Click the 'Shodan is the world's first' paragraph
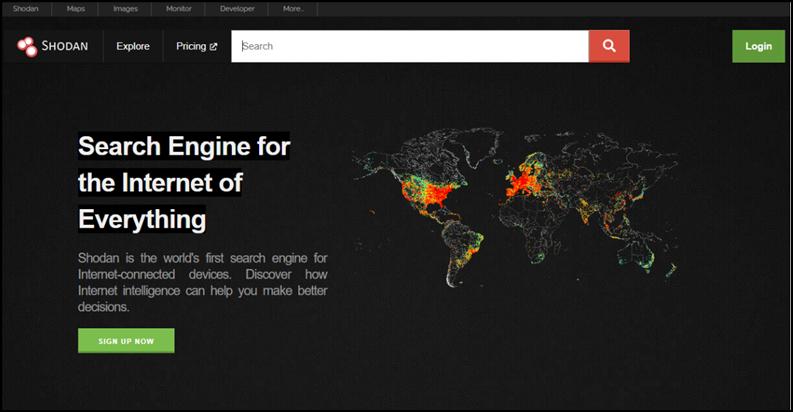The height and width of the screenshot is (412, 793). (202, 282)
